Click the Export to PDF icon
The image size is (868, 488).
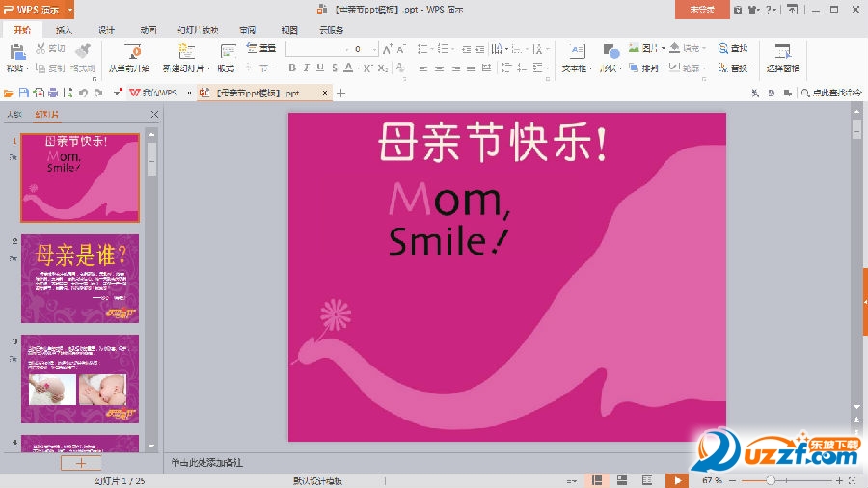[39, 93]
